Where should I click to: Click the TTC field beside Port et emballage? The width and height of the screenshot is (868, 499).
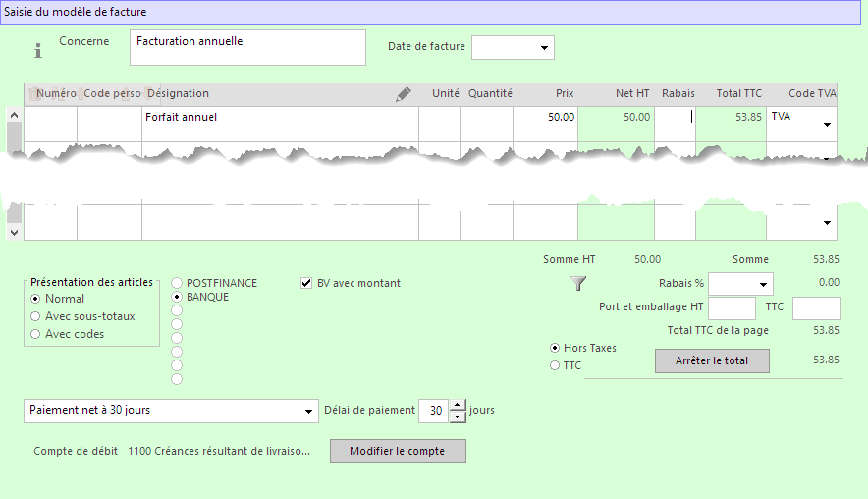coord(816,308)
